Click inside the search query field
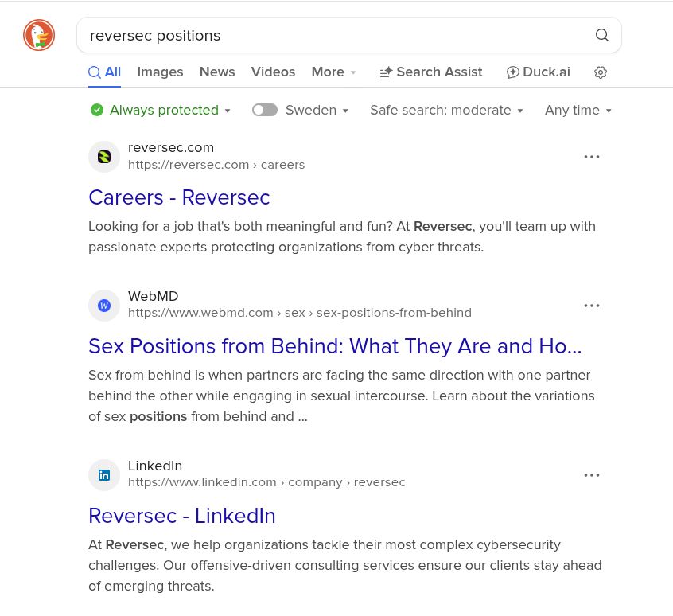673x616 pixels. point(318,35)
